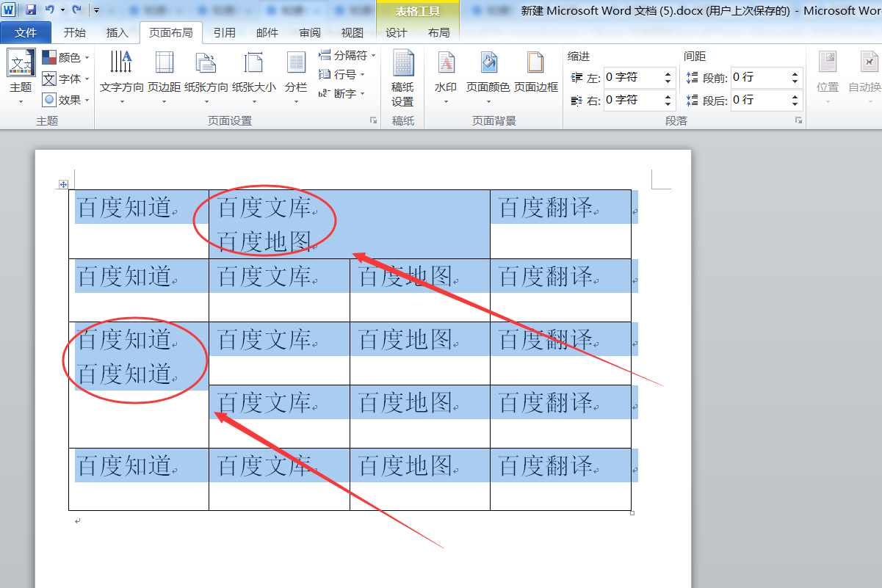Expand the 分隔符 breaks dropdown
The image size is (882, 588).
(347, 56)
